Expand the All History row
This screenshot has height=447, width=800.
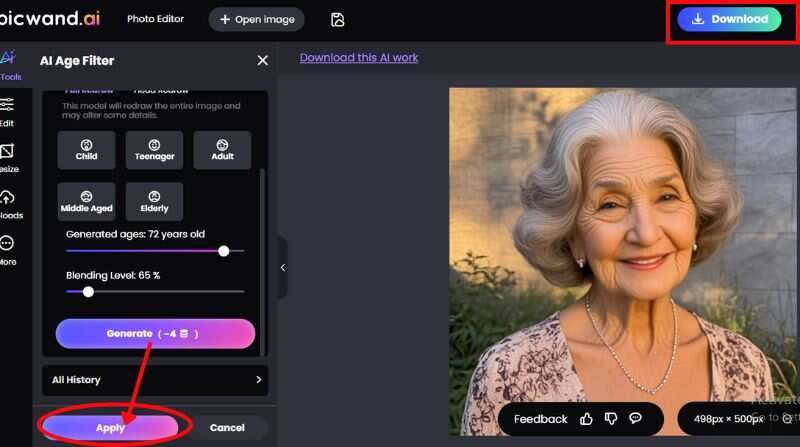pos(155,380)
